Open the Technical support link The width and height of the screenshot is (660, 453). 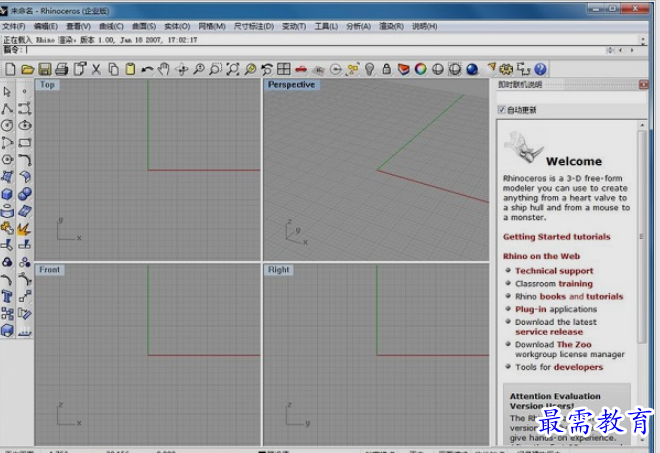(554, 271)
